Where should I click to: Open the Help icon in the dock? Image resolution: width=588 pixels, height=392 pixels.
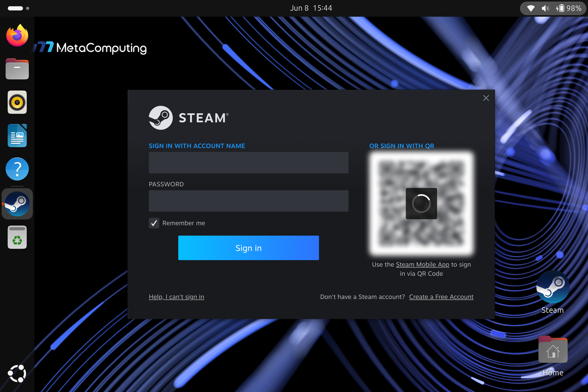(17, 169)
